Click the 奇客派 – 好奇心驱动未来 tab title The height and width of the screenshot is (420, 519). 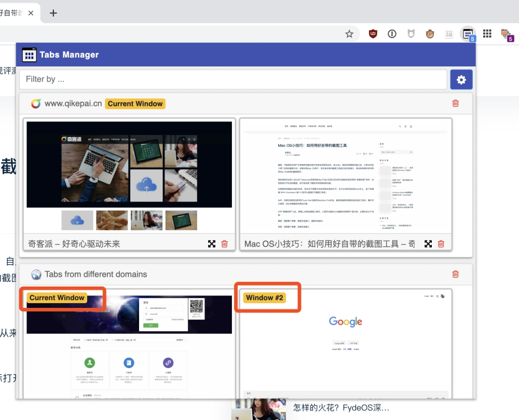click(74, 244)
